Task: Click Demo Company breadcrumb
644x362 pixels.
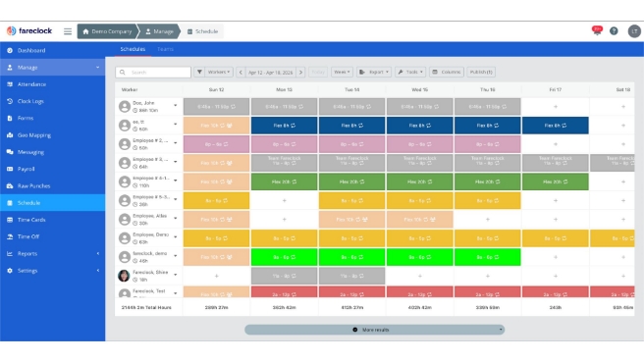Action: [x=107, y=31]
